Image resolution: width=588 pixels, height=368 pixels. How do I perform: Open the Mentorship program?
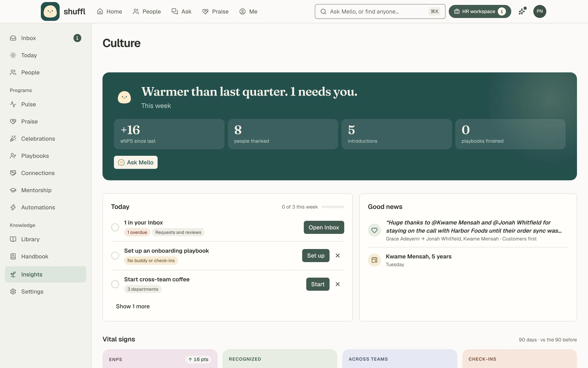coord(46,190)
